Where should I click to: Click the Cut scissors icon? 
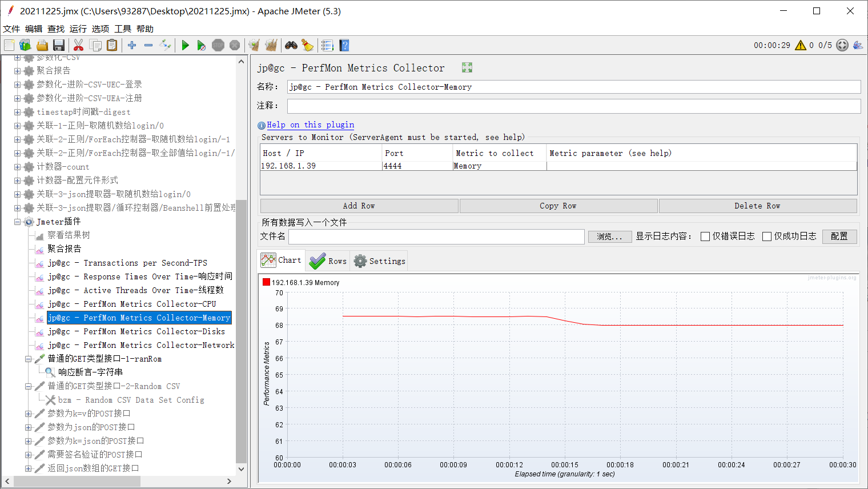point(79,45)
